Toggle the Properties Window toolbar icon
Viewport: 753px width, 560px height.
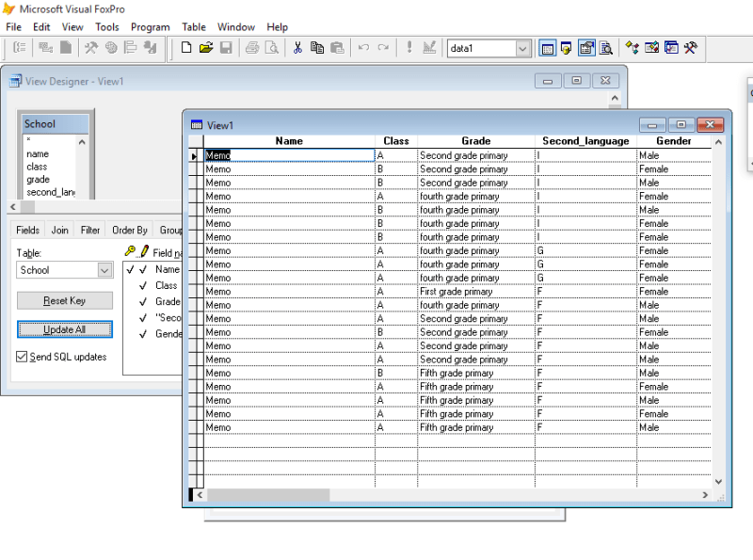pos(586,48)
